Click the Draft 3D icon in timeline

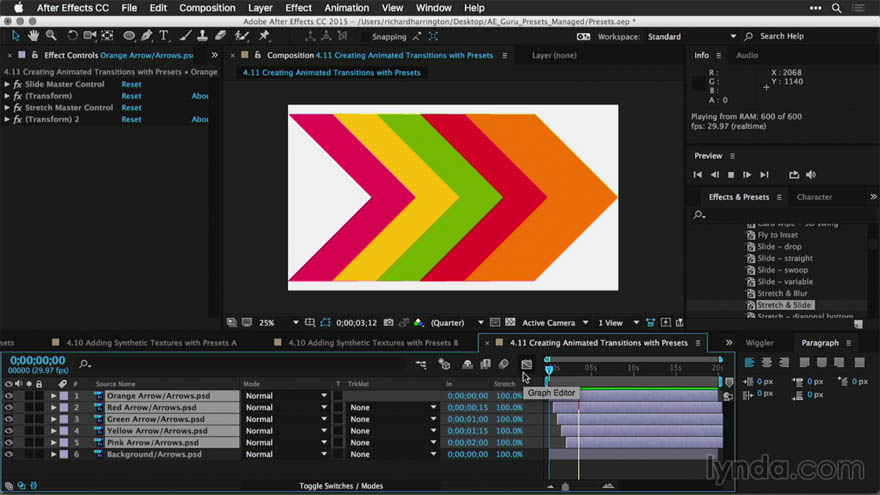(x=444, y=365)
